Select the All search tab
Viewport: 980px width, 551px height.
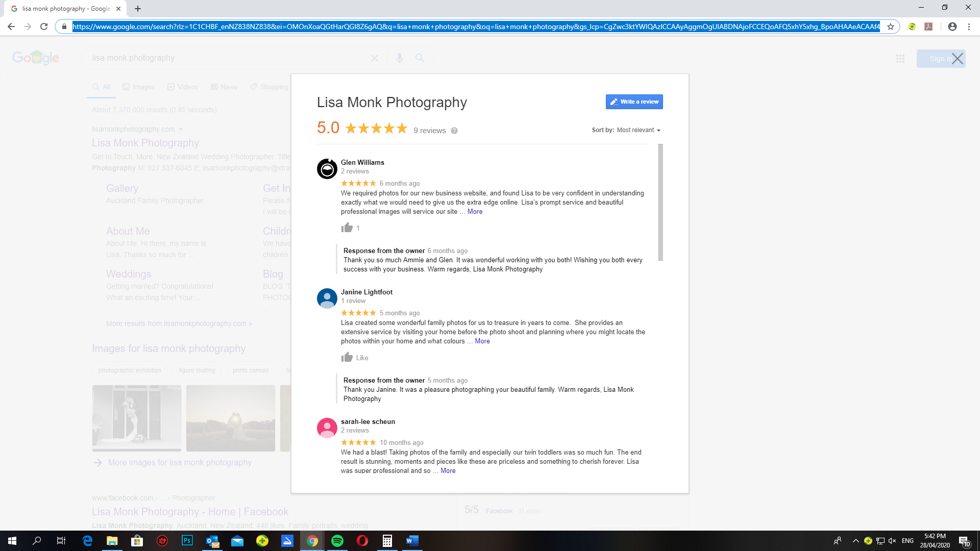(101, 87)
